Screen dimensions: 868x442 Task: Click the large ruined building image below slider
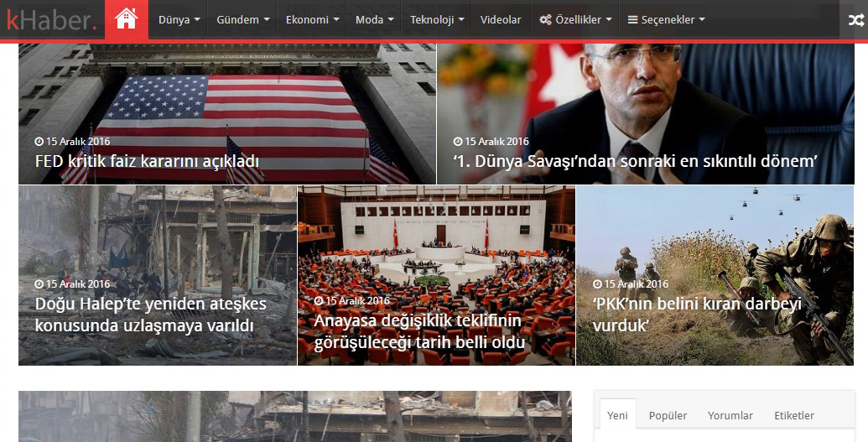[x=295, y=417]
